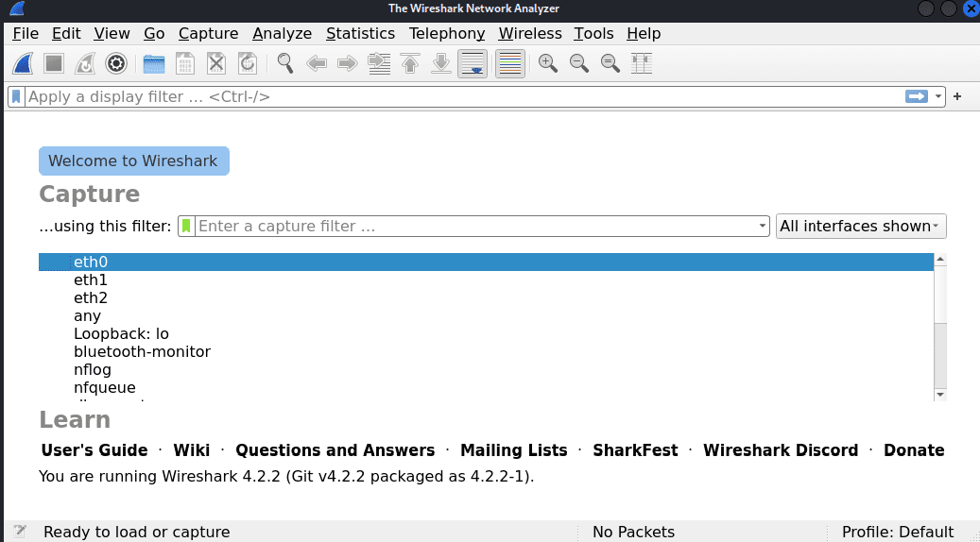This screenshot has height=542, width=980.
Task: Click Welcome to Wireshark button
Action: [134, 161]
